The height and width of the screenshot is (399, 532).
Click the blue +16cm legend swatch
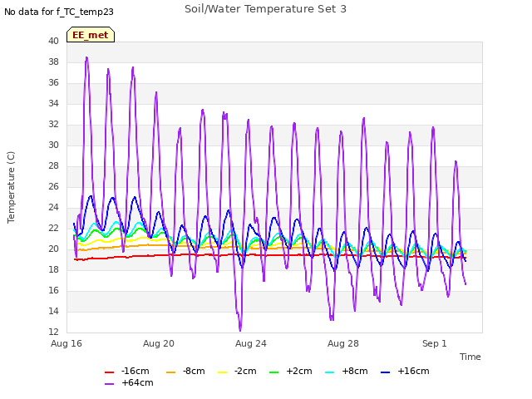point(386,372)
